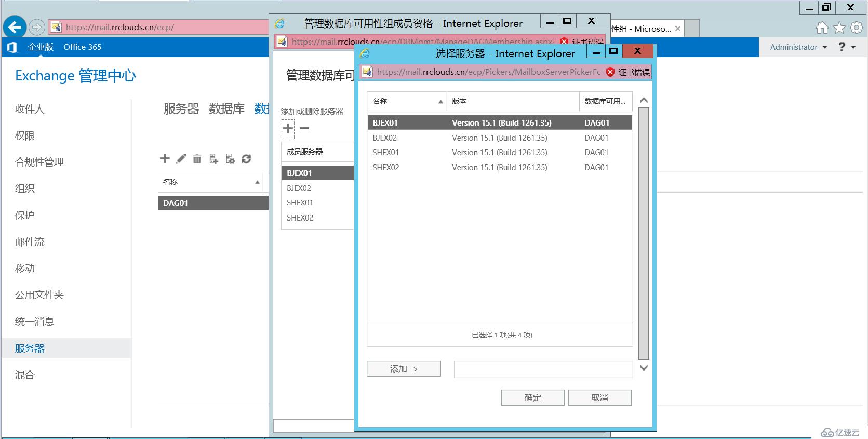
Task: Select SHEX01 row in server picker
Action: pos(500,153)
